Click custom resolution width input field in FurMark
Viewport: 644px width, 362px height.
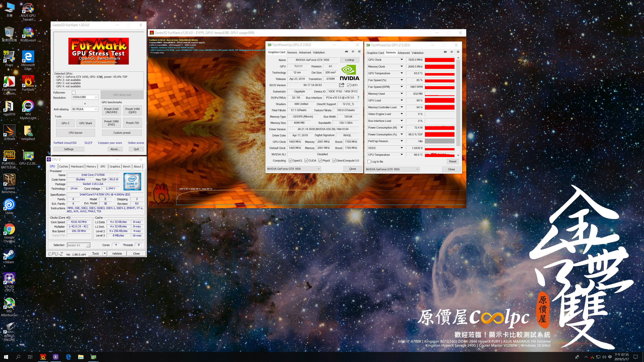(x=77, y=103)
